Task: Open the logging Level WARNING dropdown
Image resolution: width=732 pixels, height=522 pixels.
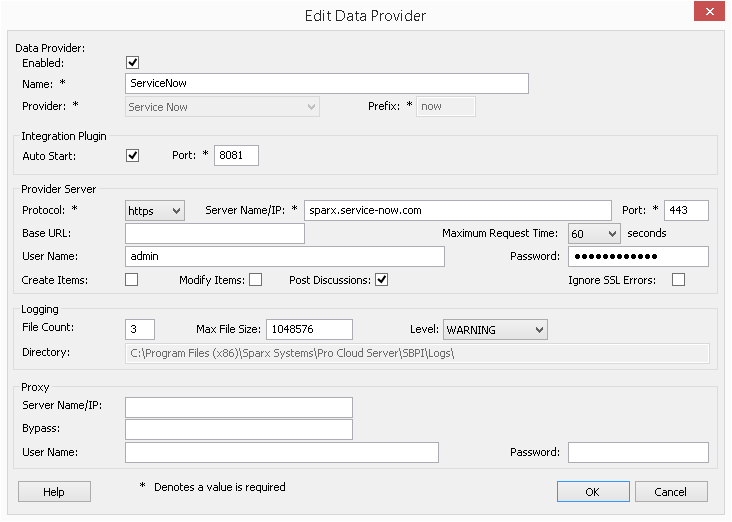Action: 495,330
